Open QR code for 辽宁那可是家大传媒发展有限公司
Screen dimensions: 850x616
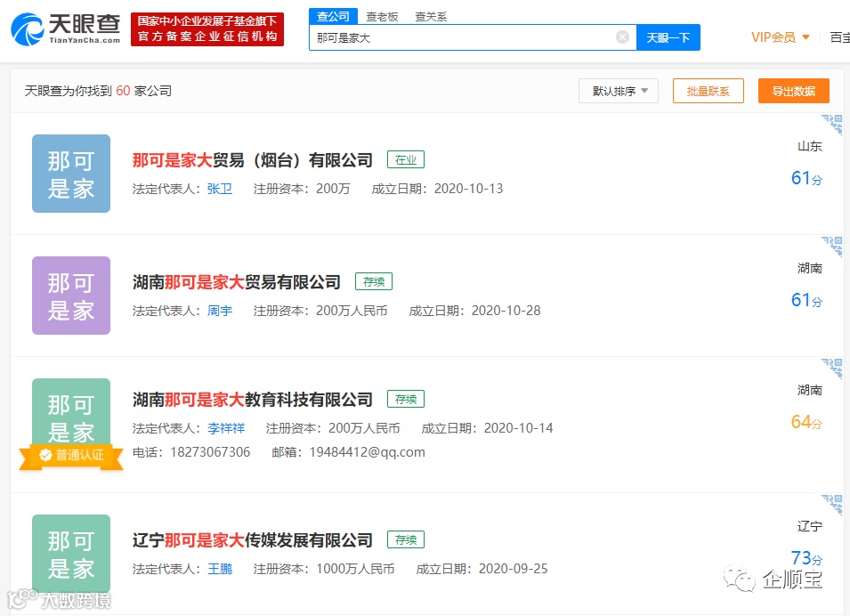click(x=832, y=505)
